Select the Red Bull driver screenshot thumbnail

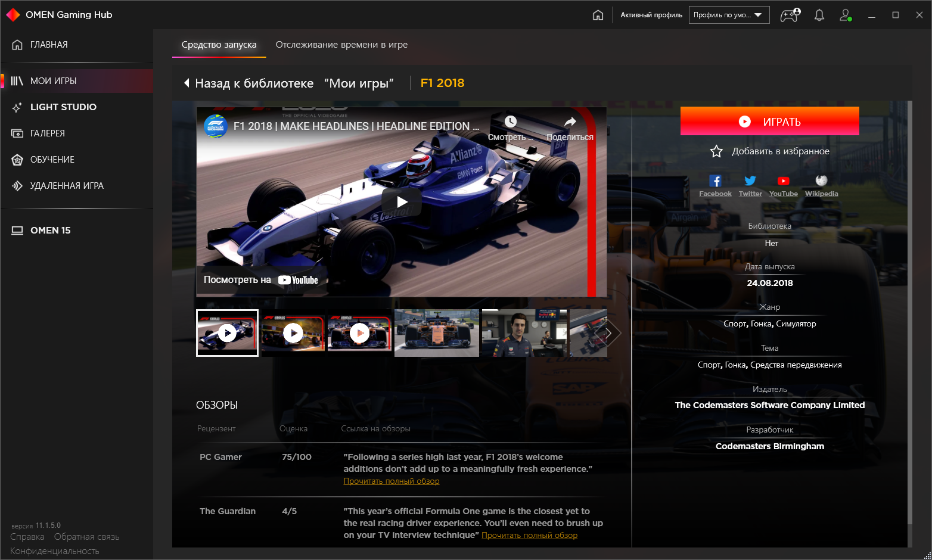(524, 333)
